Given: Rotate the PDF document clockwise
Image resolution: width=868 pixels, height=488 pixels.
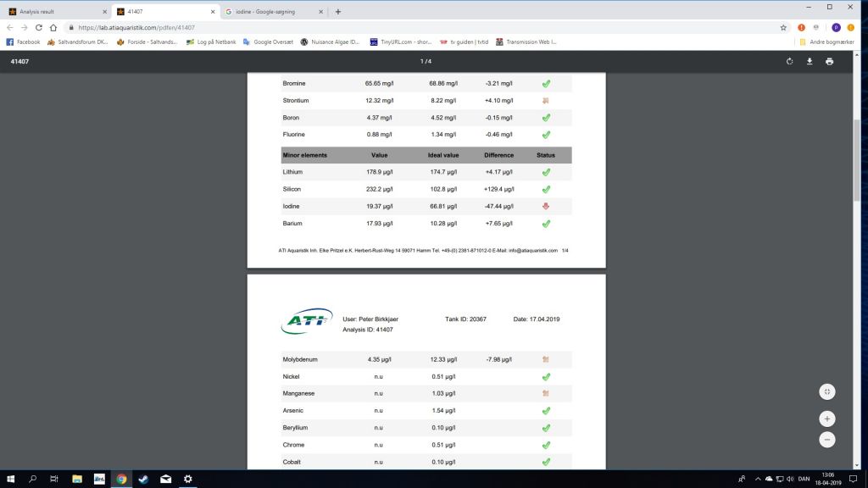Looking at the screenshot, I should coord(790,61).
